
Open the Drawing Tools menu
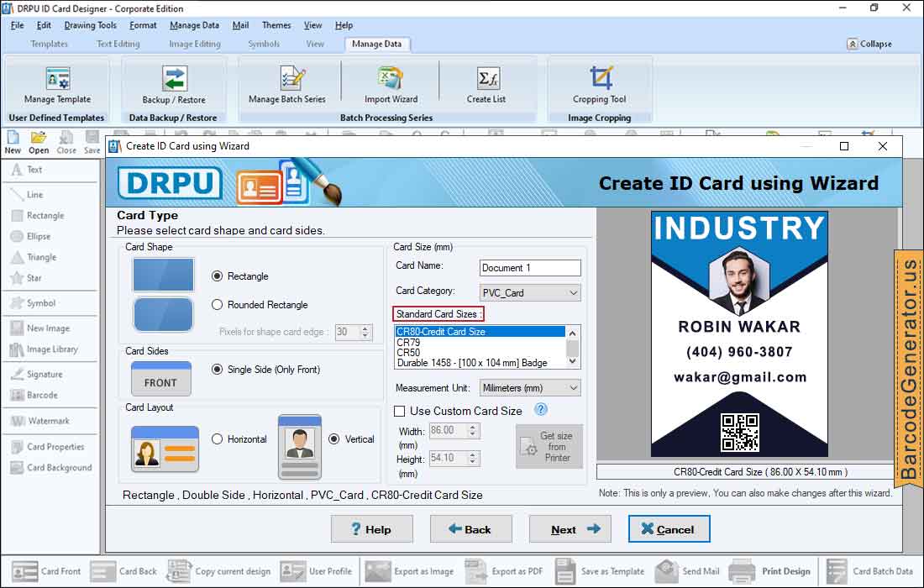(x=90, y=25)
